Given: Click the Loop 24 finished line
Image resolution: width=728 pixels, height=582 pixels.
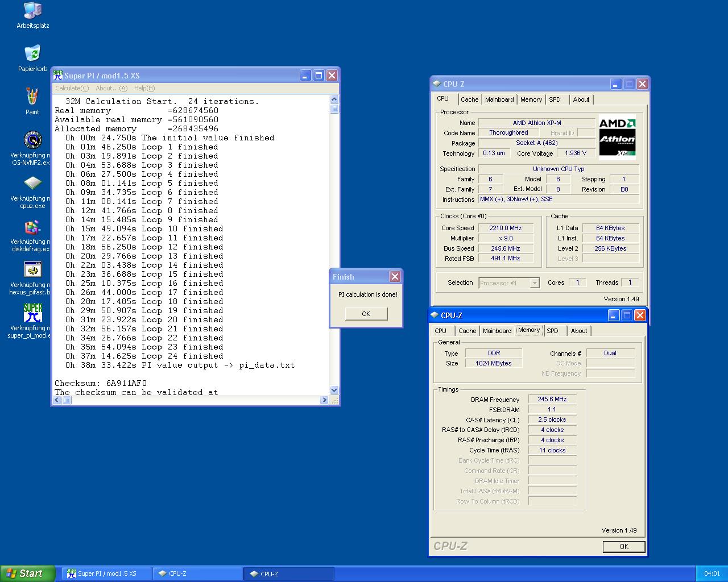Looking at the screenshot, I should 144,356.
